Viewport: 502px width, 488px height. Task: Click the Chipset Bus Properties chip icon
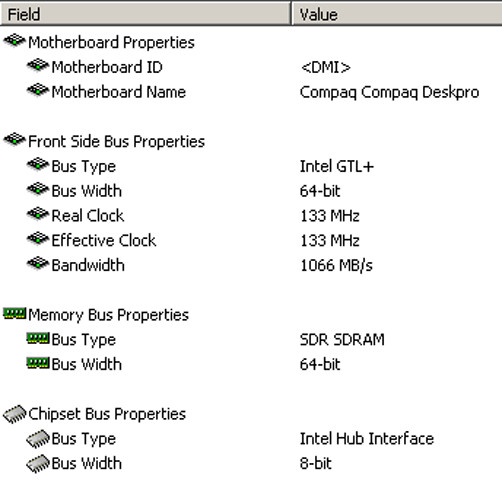pyautogui.click(x=15, y=414)
